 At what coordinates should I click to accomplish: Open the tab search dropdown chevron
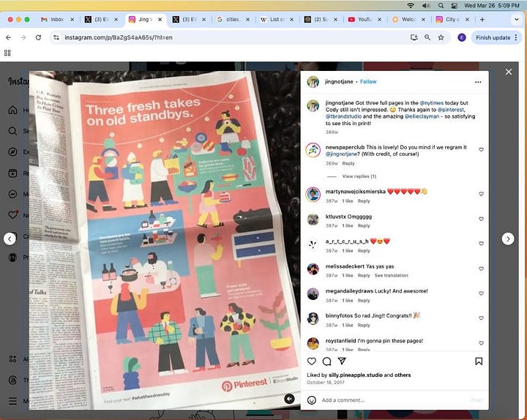(x=517, y=20)
